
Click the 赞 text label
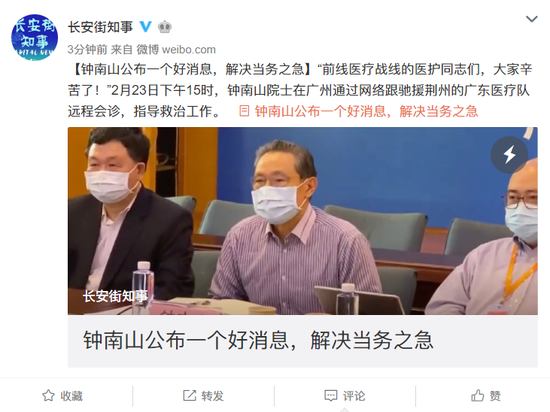[x=495, y=396]
